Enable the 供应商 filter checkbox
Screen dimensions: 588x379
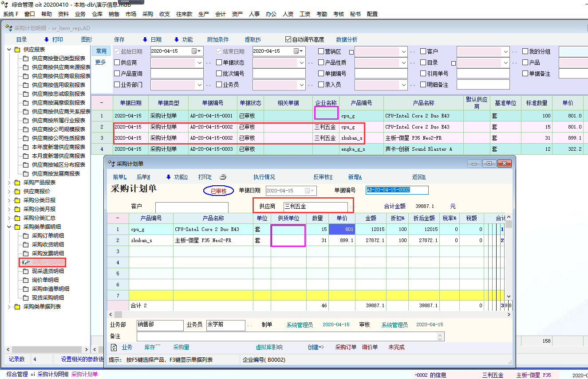pyautogui.click(x=117, y=63)
